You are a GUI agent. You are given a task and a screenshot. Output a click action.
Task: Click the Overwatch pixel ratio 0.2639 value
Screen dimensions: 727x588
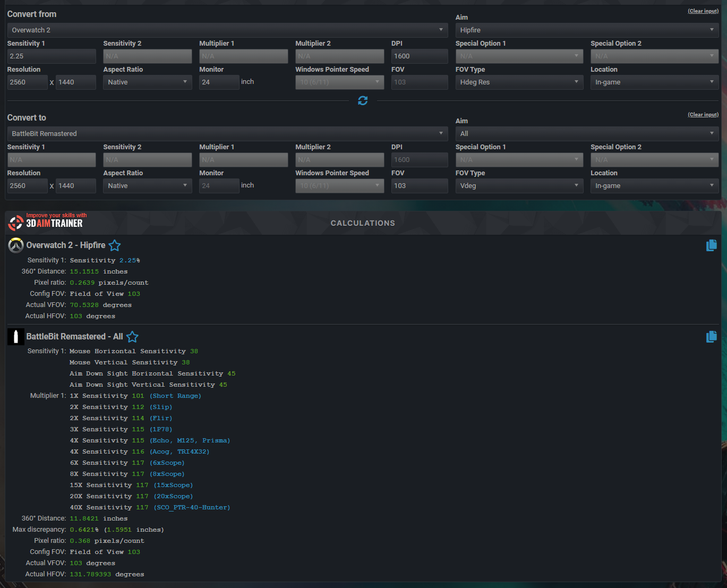82,283
